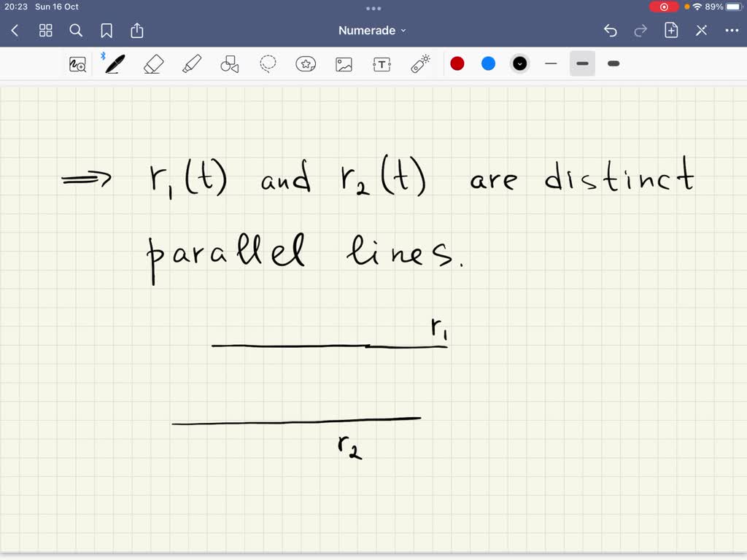Select the Text box tool
Image resolution: width=747 pixels, height=560 pixels.
[382, 64]
